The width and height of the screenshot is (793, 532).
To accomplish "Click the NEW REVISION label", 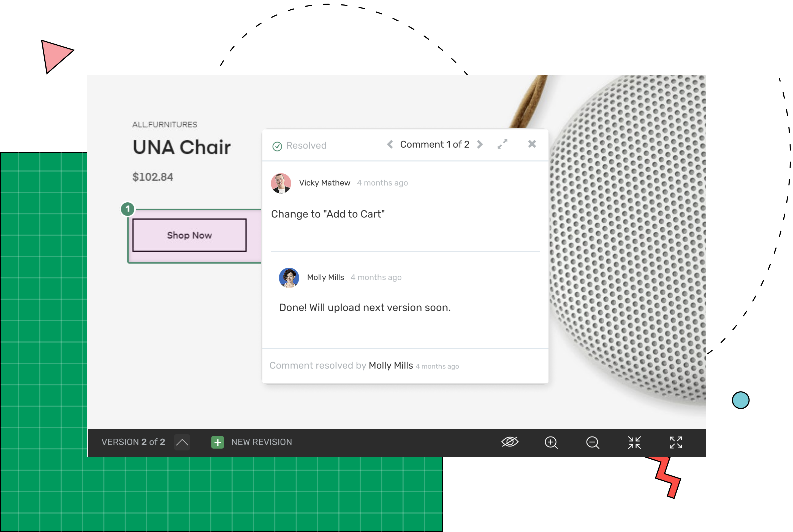I will pyautogui.click(x=262, y=442).
